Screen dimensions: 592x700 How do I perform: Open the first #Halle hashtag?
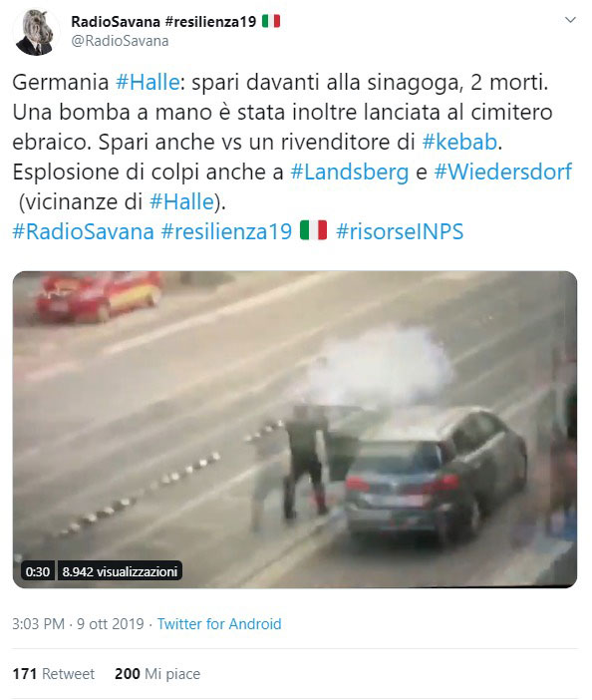[148, 82]
